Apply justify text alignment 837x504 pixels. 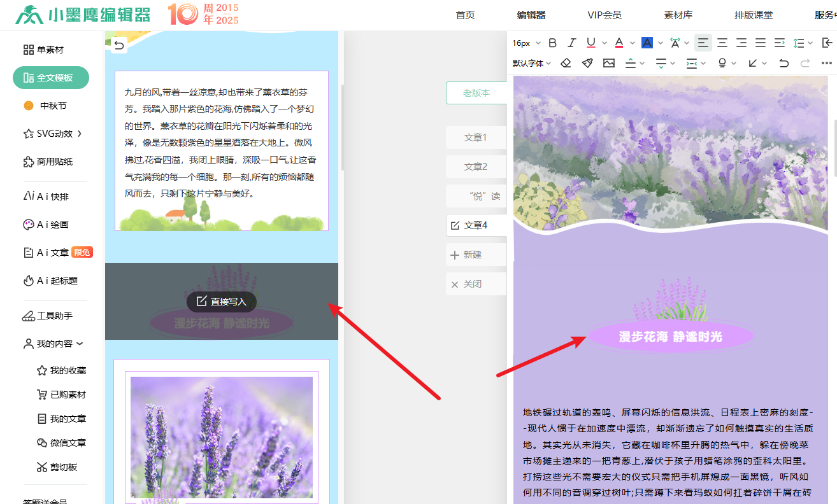click(x=761, y=43)
